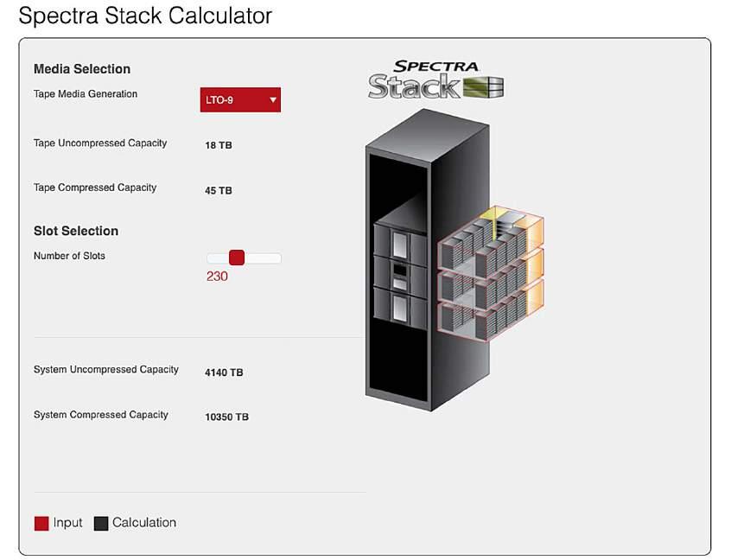
Task: Click the 230 slot count value
Action: pyautogui.click(x=217, y=276)
